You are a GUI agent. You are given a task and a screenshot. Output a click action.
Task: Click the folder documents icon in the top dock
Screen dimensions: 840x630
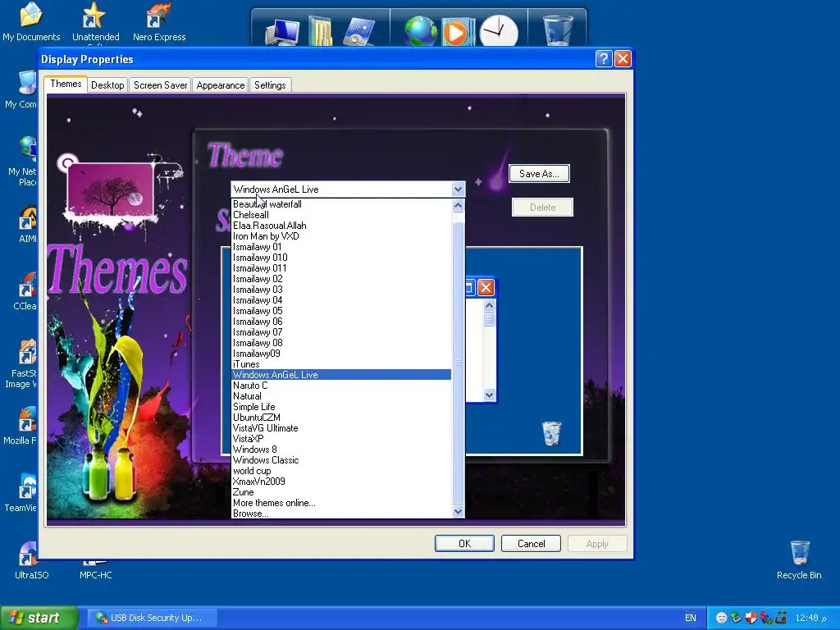(321, 31)
